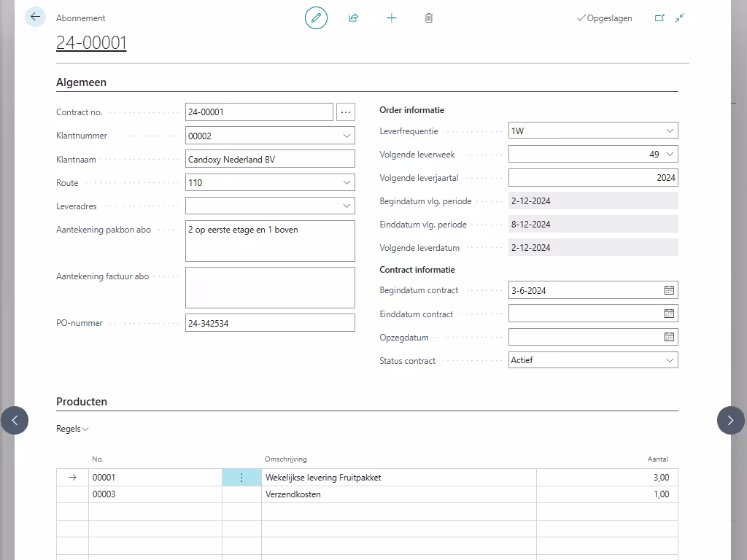Click the PO-nummer input field
This screenshot has height=560, width=747.
click(270, 323)
